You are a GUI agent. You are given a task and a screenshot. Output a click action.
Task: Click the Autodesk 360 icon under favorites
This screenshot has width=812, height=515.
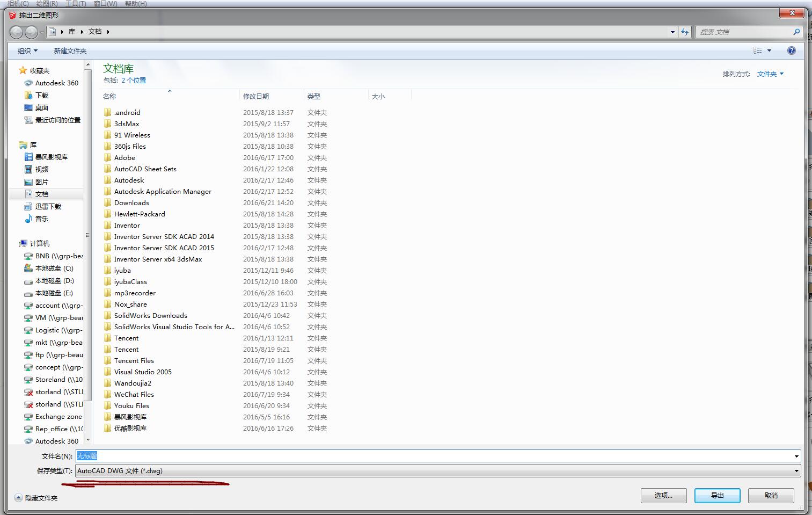tap(28, 83)
